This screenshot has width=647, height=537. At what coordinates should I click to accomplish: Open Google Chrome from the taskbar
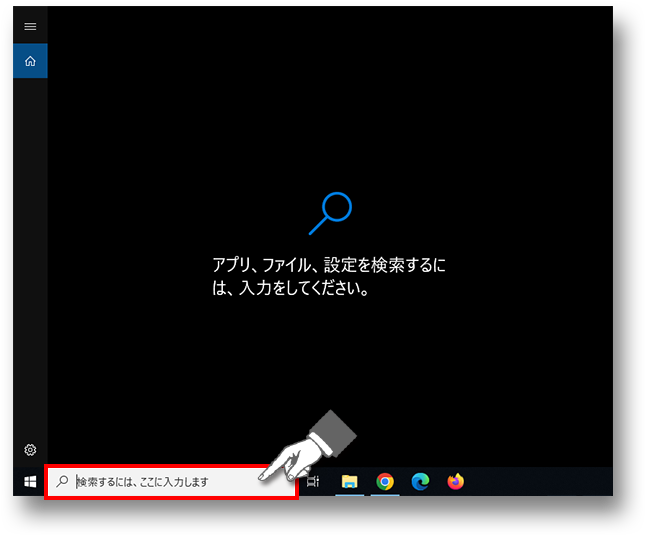(x=385, y=481)
